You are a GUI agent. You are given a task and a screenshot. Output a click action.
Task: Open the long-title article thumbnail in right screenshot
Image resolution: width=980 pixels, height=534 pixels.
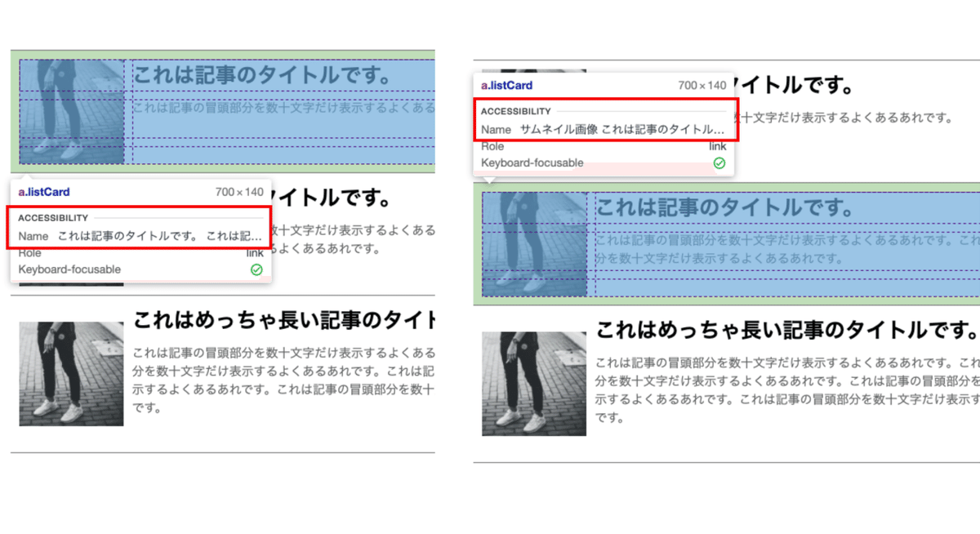tap(534, 383)
